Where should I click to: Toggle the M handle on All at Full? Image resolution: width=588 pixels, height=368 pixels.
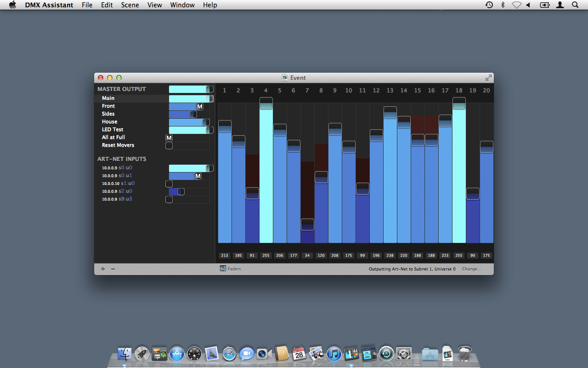click(x=169, y=138)
